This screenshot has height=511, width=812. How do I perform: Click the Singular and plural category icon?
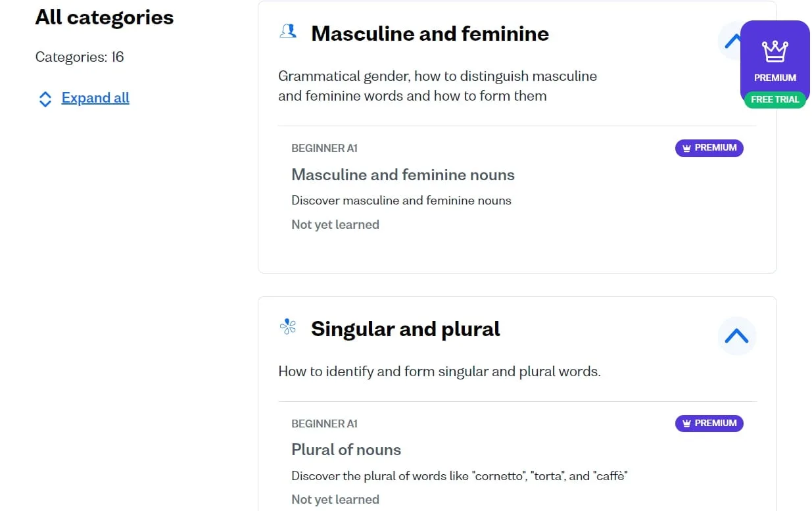(x=288, y=326)
